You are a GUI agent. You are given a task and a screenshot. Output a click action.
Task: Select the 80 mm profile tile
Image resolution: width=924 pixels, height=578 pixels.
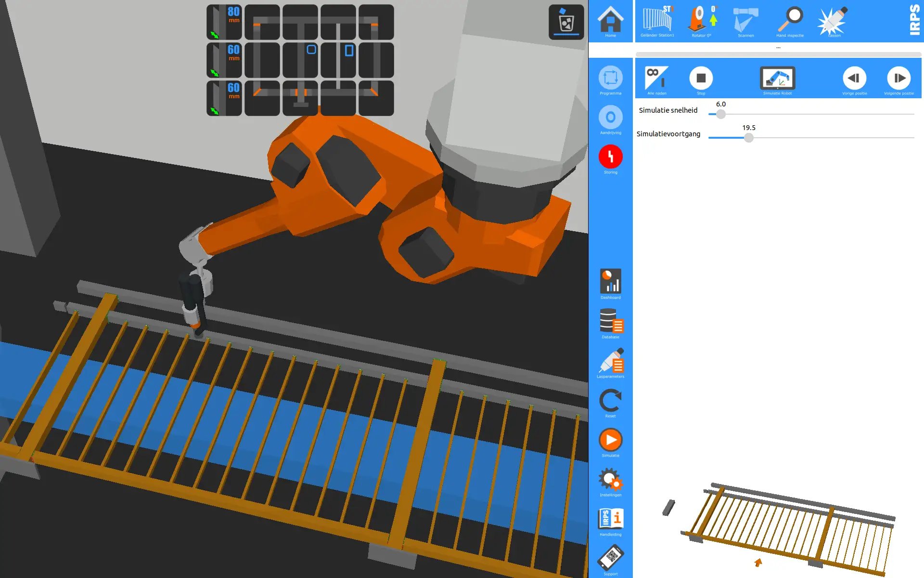click(x=224, y=22)
